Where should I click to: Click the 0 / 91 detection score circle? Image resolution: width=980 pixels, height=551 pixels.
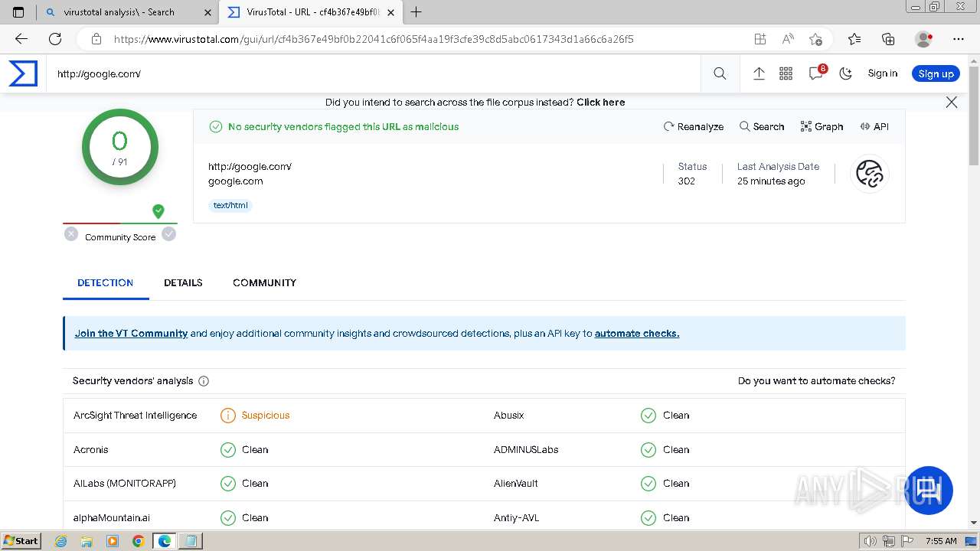coord(120,147)
